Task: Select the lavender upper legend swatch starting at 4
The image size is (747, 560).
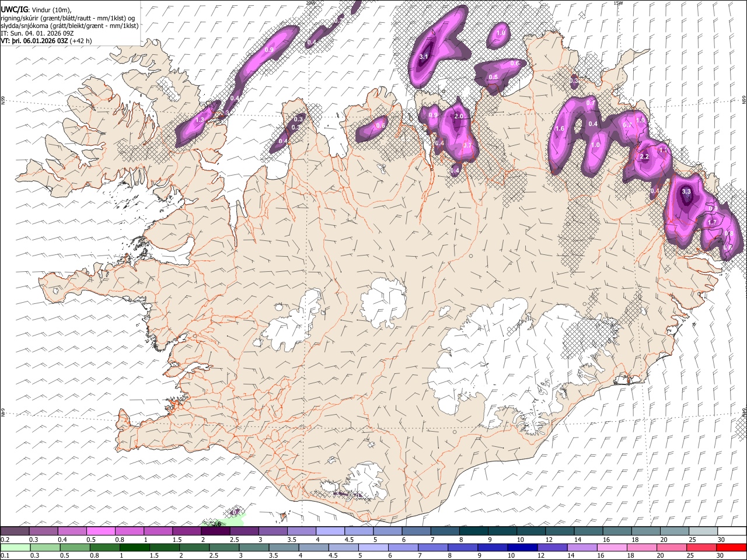Action: click(330, 531)
